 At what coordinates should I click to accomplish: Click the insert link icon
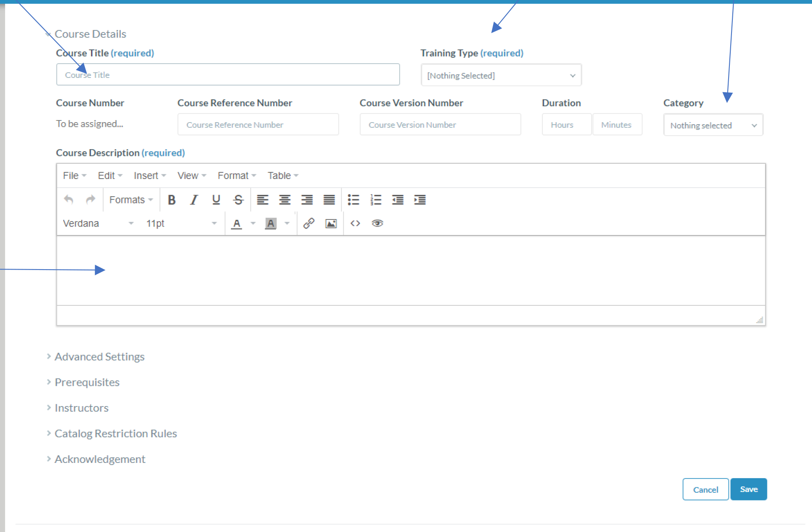(309, 223)
